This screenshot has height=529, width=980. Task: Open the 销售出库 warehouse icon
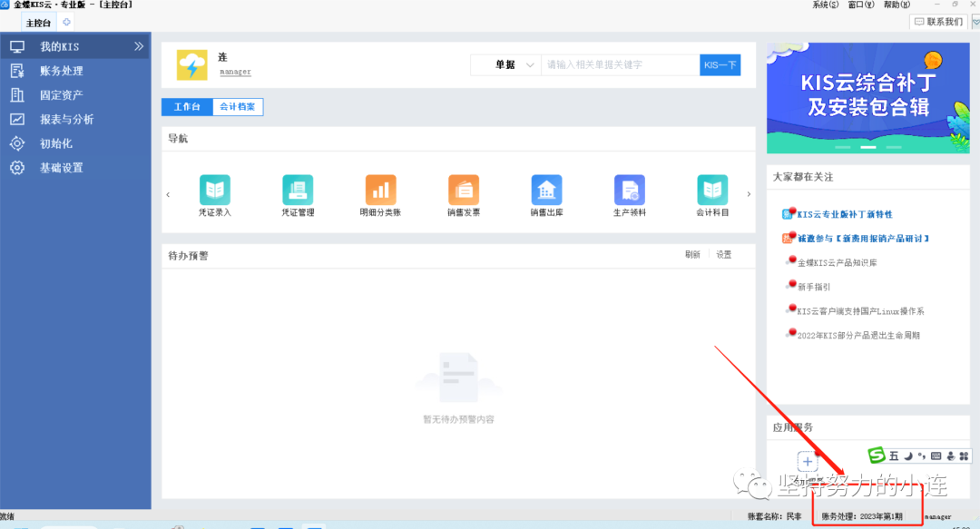(546, 191)
